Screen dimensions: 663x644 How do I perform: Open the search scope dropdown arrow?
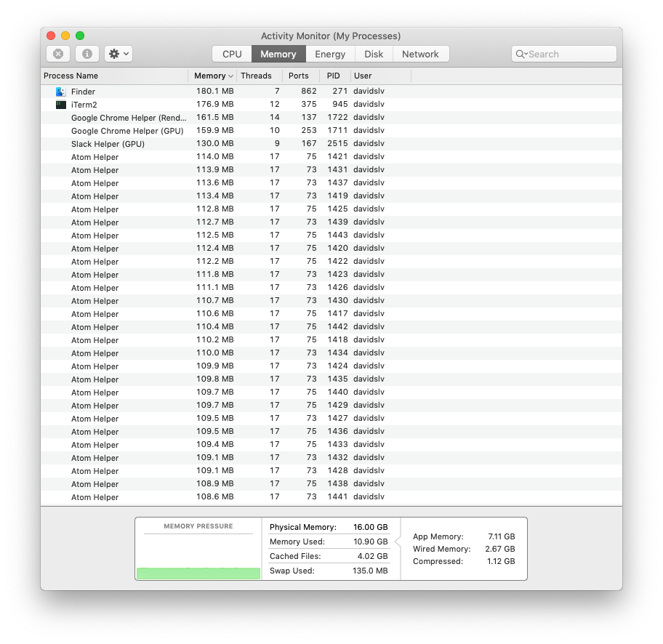pyautogui.click(x=526, y=54)
